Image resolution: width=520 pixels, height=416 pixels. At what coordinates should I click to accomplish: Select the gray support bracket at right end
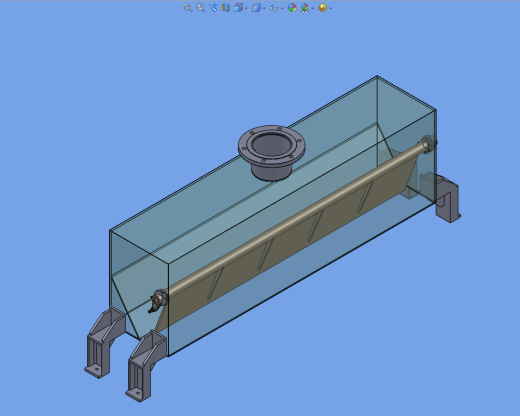[x=448, y=199]
